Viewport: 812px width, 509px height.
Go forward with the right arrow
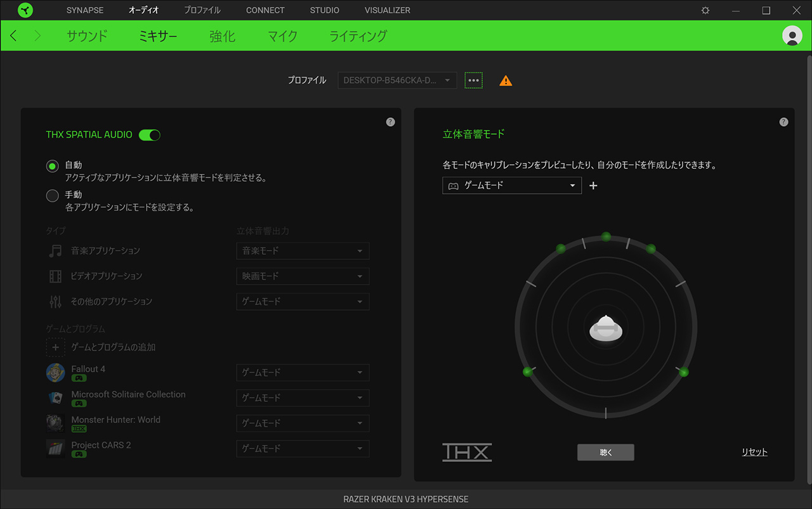click(x=37, y=35)
